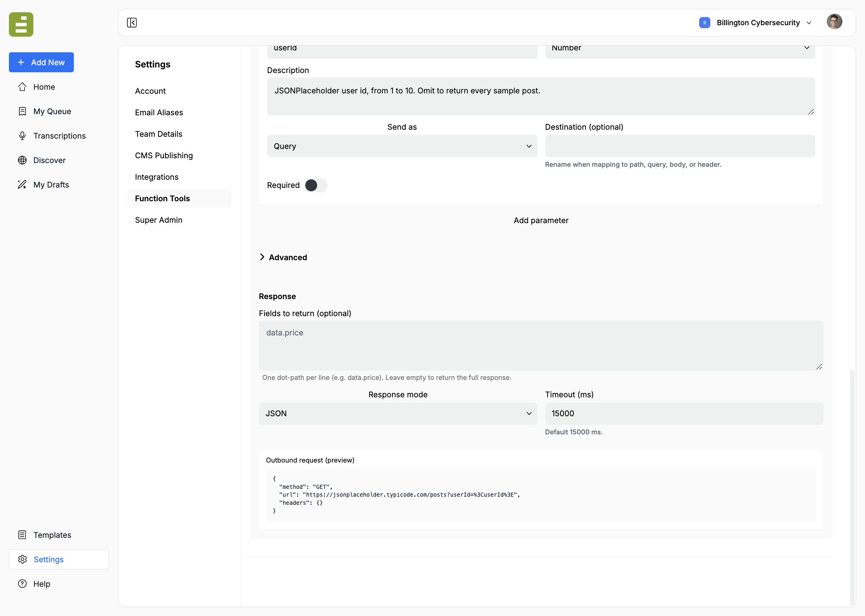
Task: Click the vertical page scrollbar
Action: [x=852, y=487]
